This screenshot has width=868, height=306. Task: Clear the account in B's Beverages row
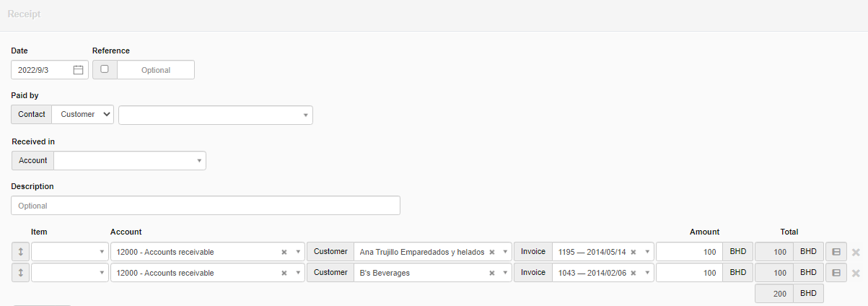284,273
